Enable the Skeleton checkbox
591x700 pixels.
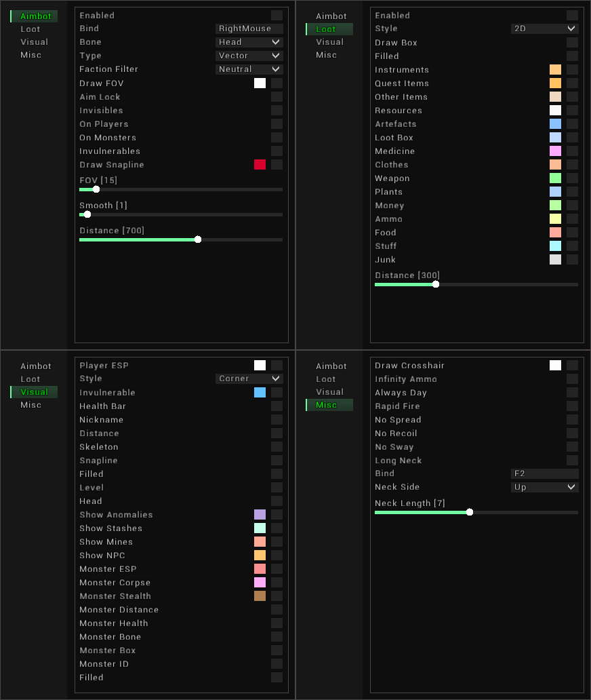coord(277,447)
